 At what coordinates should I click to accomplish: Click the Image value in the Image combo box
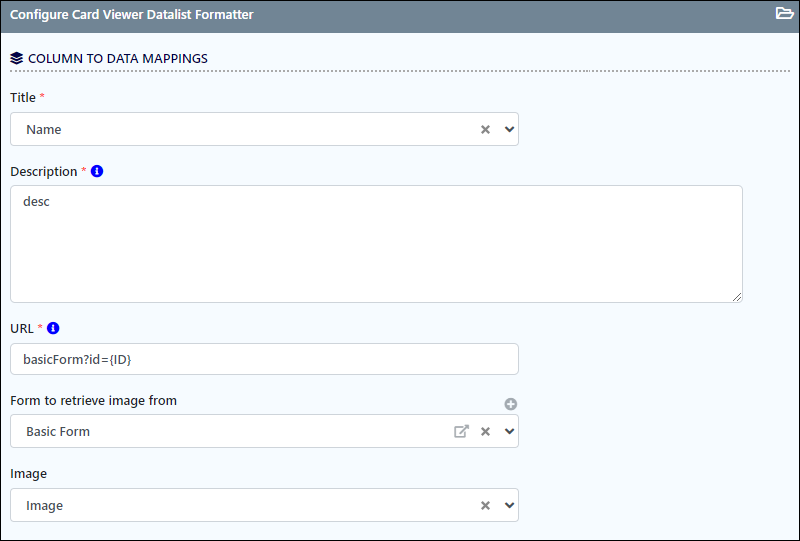44,506
